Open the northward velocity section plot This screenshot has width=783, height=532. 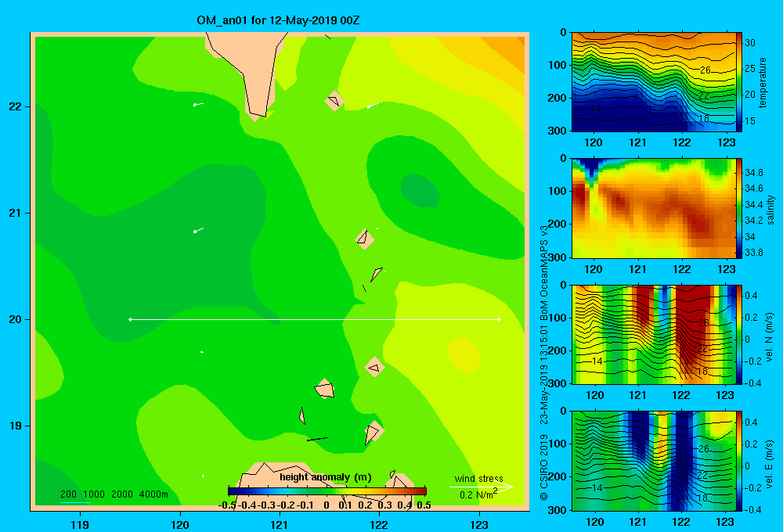coord(654,334)
